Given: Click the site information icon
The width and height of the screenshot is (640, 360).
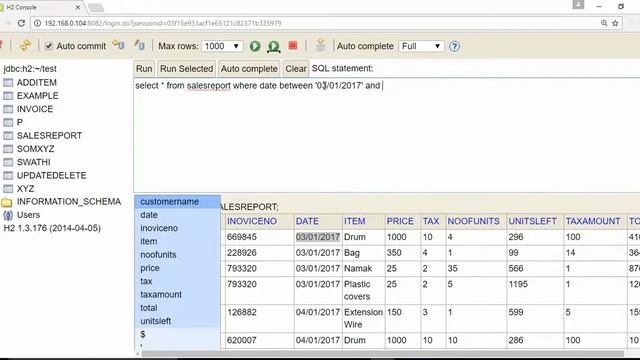Looking at the screenshot, I should tap(37, 23).
